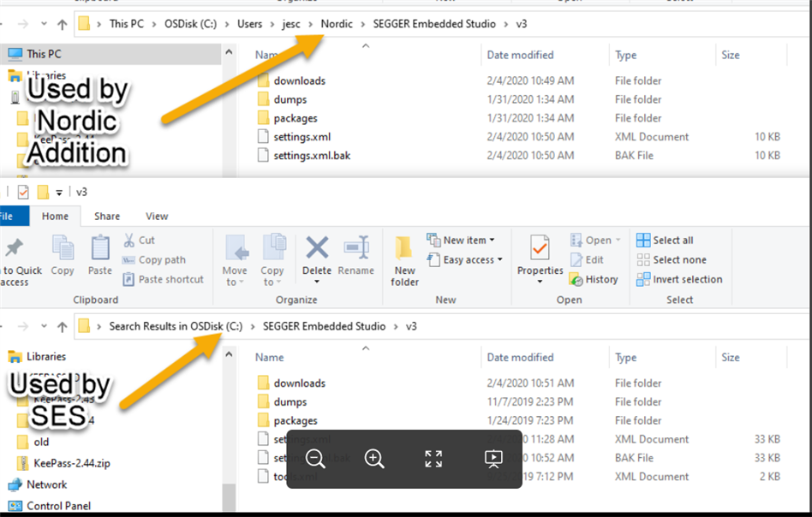Cut the selection with the scissors icon
Viewport: 812px width, 517px height.
[x=140, y=241]
